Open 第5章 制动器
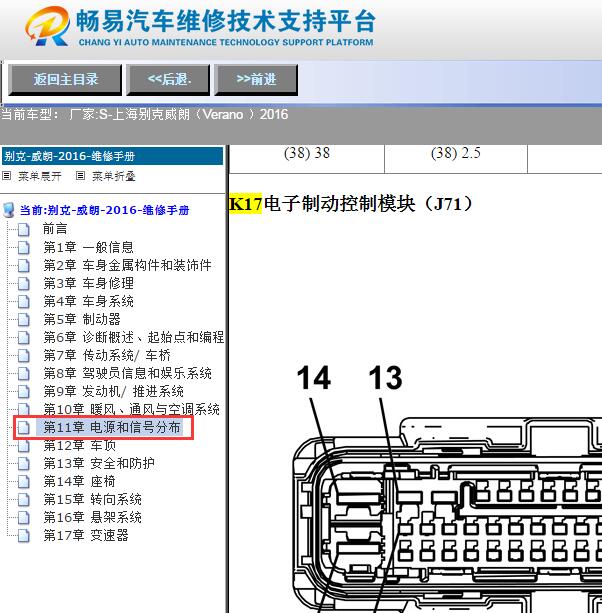The image size is (602, 613). [82, 319]
